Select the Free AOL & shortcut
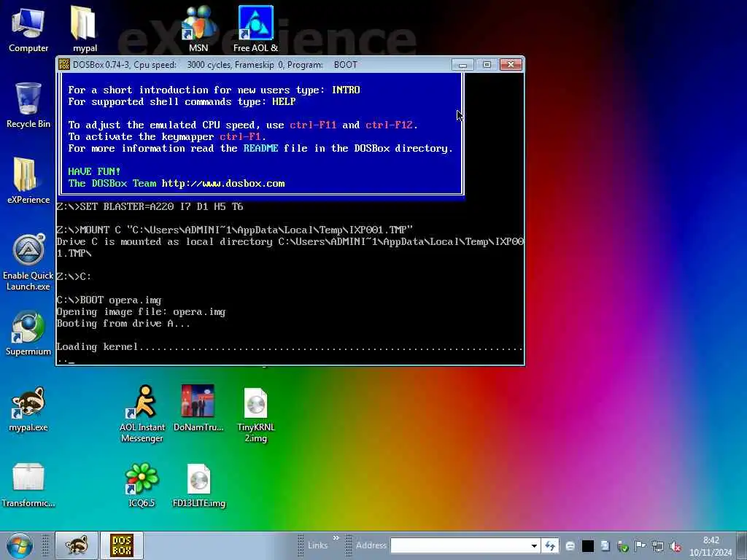 tap(255, 29)
